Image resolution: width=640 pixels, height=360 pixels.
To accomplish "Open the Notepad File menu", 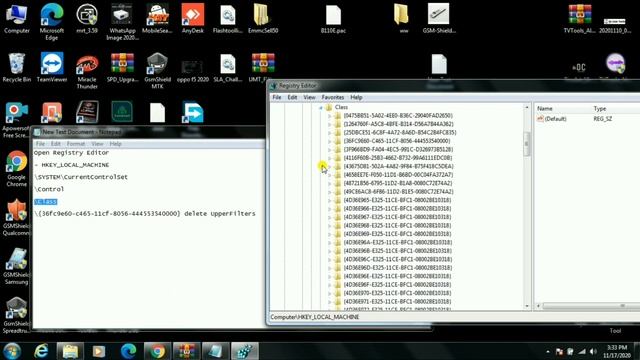I will pyautogui.click(x=40, y=144).
